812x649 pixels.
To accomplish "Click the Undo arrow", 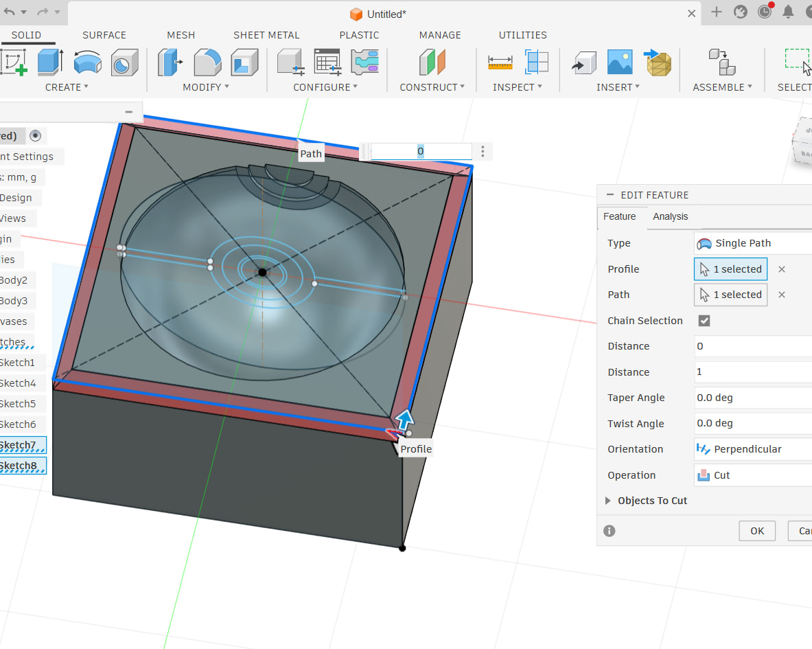I will [10, 12].
